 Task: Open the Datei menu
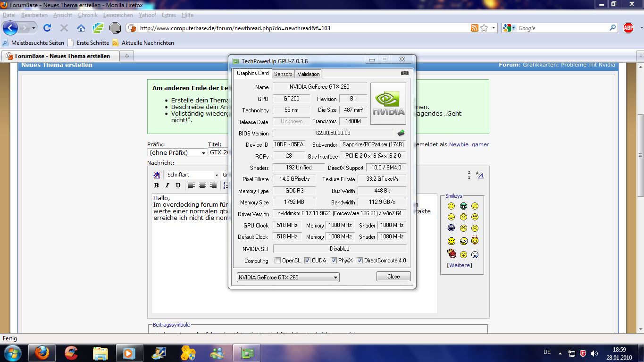pos(9,15)
